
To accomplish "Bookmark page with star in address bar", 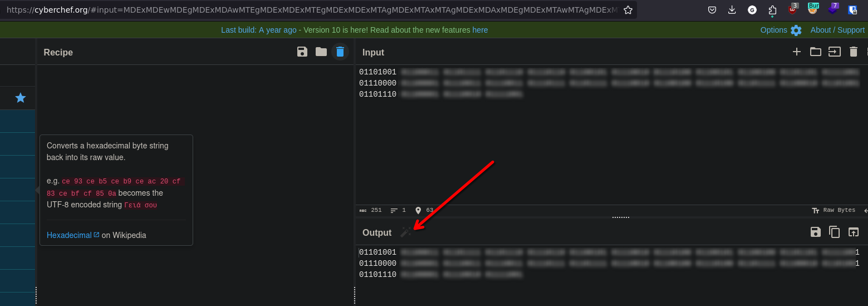I will [628, 10].
